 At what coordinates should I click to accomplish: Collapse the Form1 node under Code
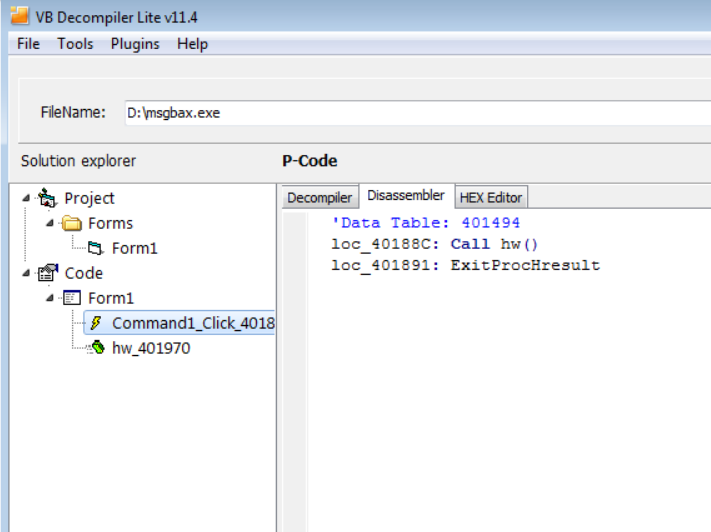50,298
